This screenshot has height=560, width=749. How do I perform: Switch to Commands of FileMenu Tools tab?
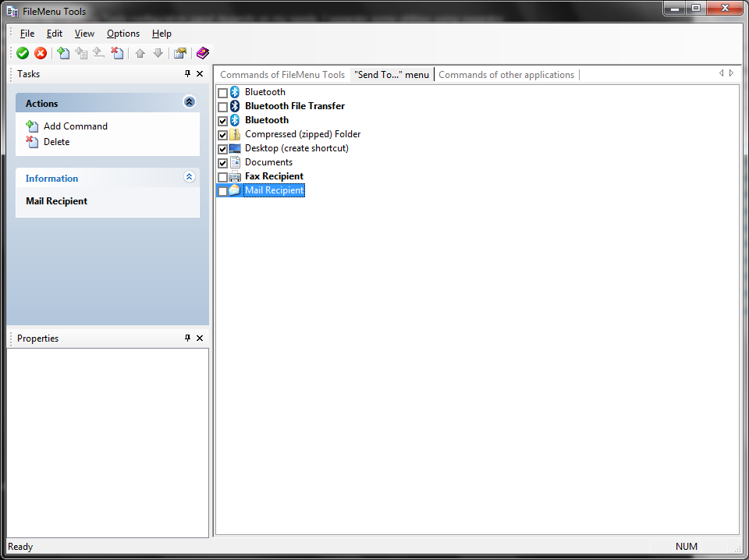[x=282, y=74]
